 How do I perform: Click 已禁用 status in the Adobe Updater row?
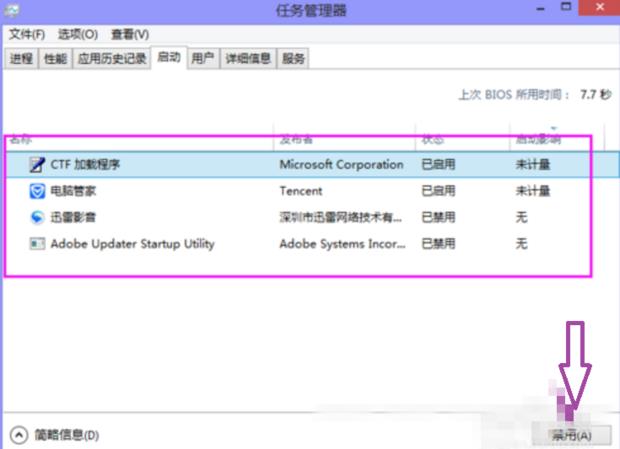coord(439,244)
